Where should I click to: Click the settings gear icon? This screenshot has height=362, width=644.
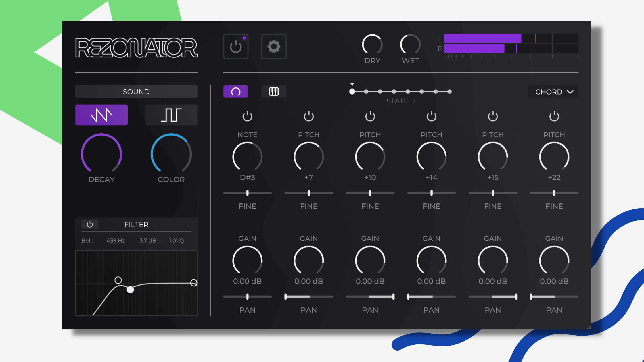click(273, 47)
